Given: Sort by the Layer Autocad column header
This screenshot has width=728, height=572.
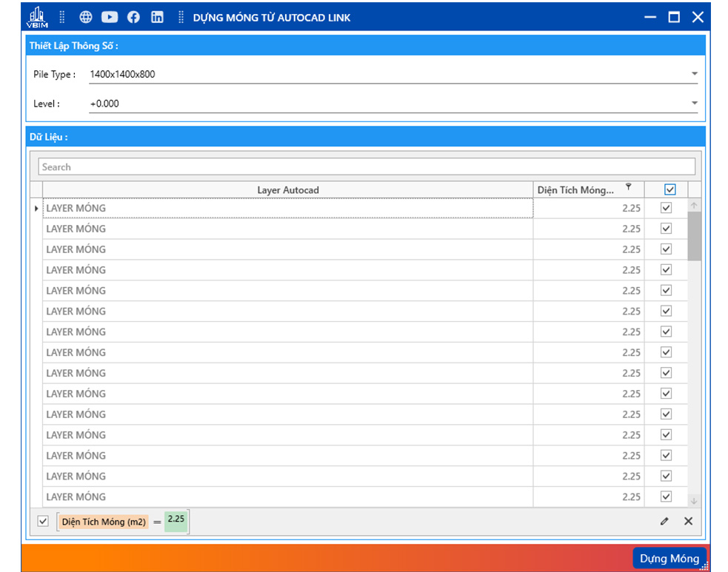Looking at the screenshot, I should [x=287, y=190].
